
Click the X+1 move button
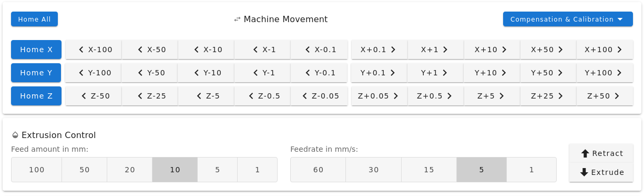click(436, 50)
